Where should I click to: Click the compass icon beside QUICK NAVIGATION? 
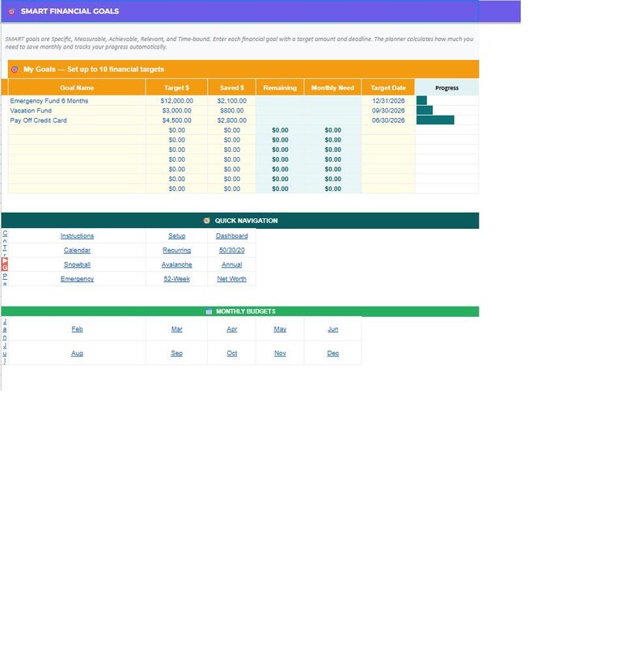point(206,221)
